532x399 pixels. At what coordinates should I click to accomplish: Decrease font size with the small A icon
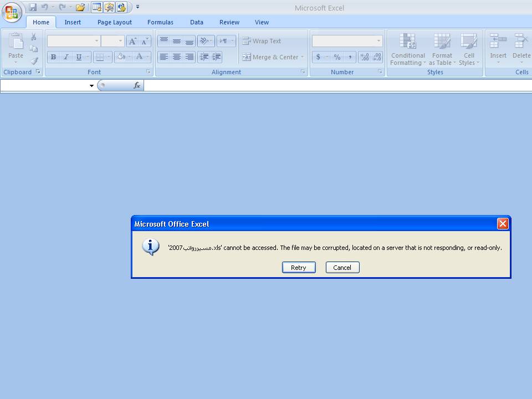click(x=145, y=41)
